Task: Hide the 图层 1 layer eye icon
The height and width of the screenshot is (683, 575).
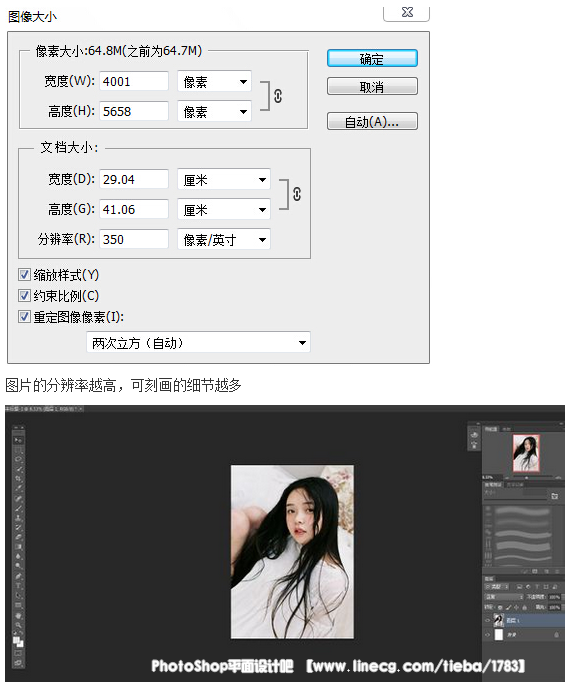Action: tap(487, 620)
